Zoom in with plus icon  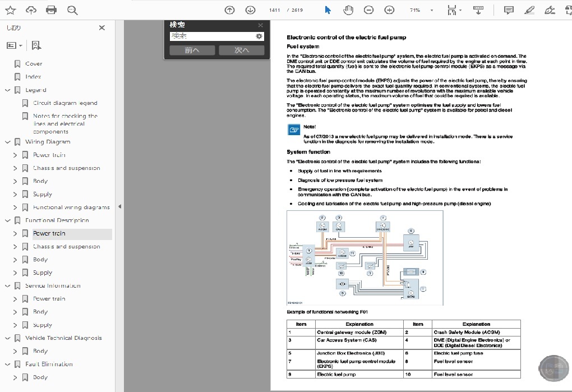click(x=389, y=10)
